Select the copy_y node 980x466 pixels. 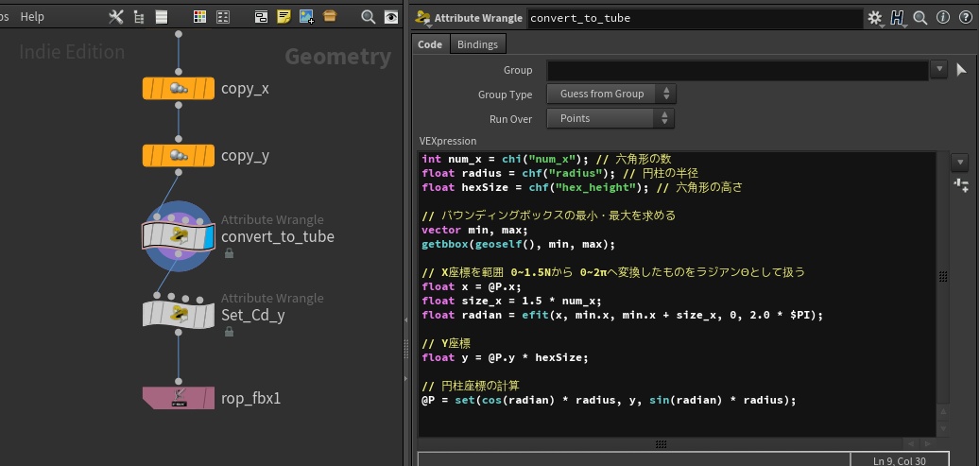tap(178, 156)
